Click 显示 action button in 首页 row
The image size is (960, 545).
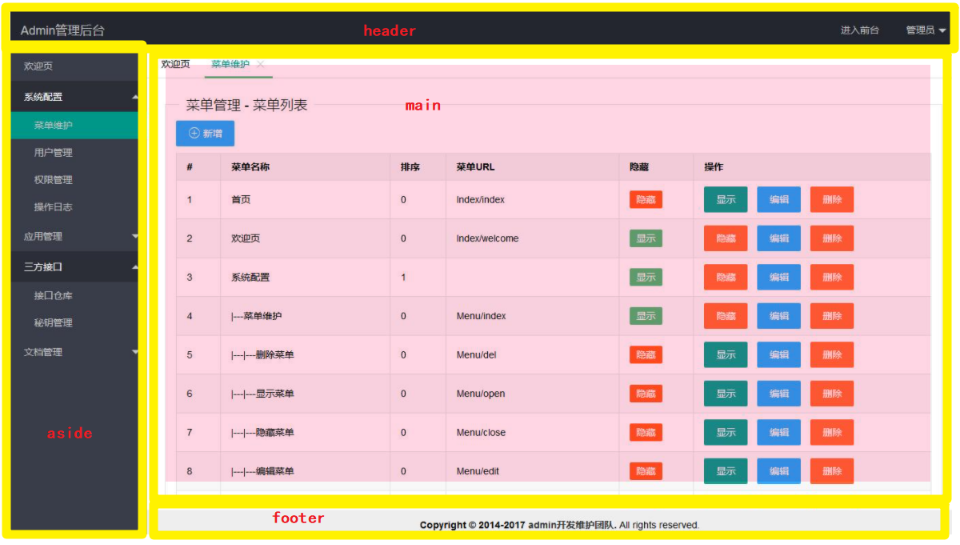726,200
